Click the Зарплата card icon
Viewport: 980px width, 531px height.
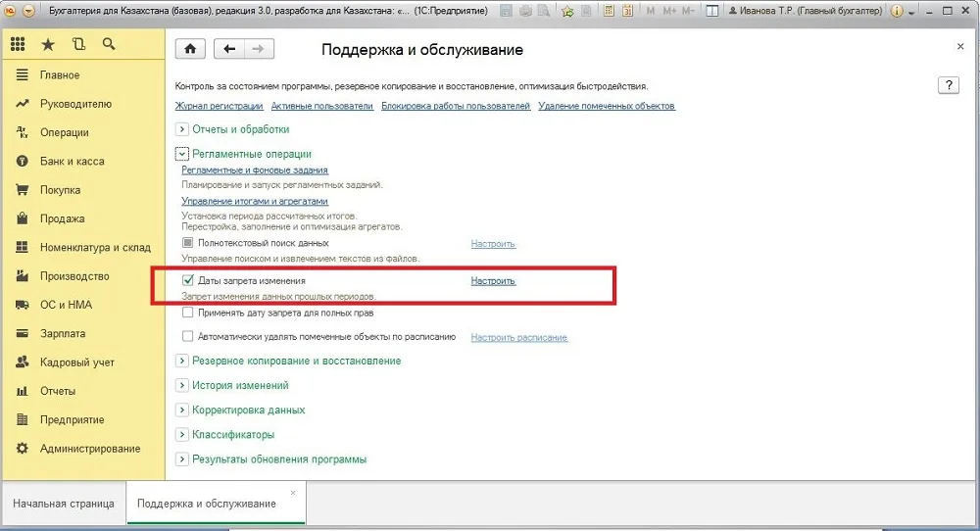coord(22,334)
